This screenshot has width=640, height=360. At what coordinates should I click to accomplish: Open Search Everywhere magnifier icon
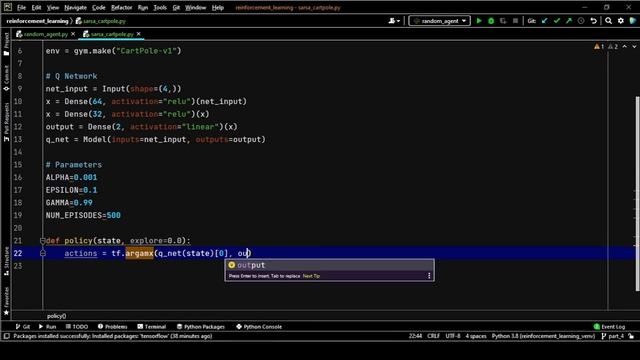coord(609,21)
